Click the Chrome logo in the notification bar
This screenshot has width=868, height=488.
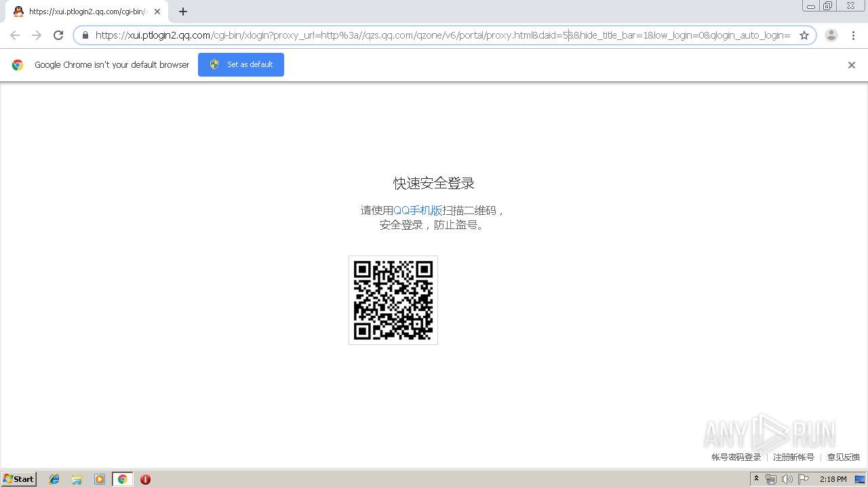[x=18, y=65]
